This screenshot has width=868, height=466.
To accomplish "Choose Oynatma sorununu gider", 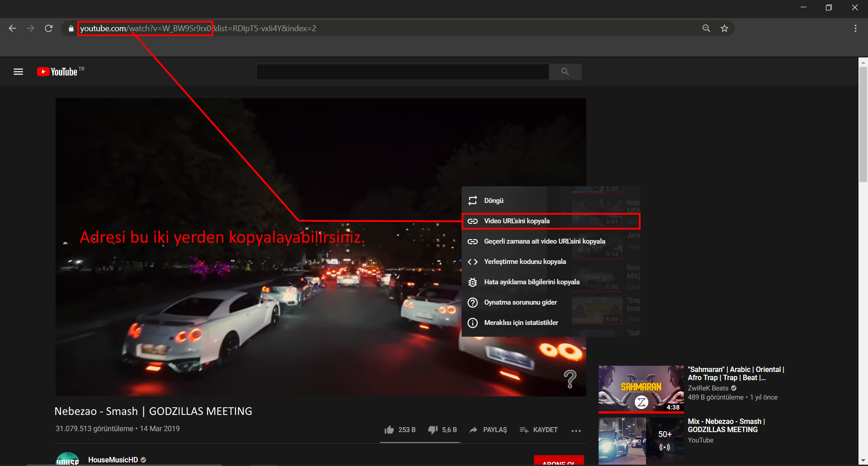I will point(551,302).
